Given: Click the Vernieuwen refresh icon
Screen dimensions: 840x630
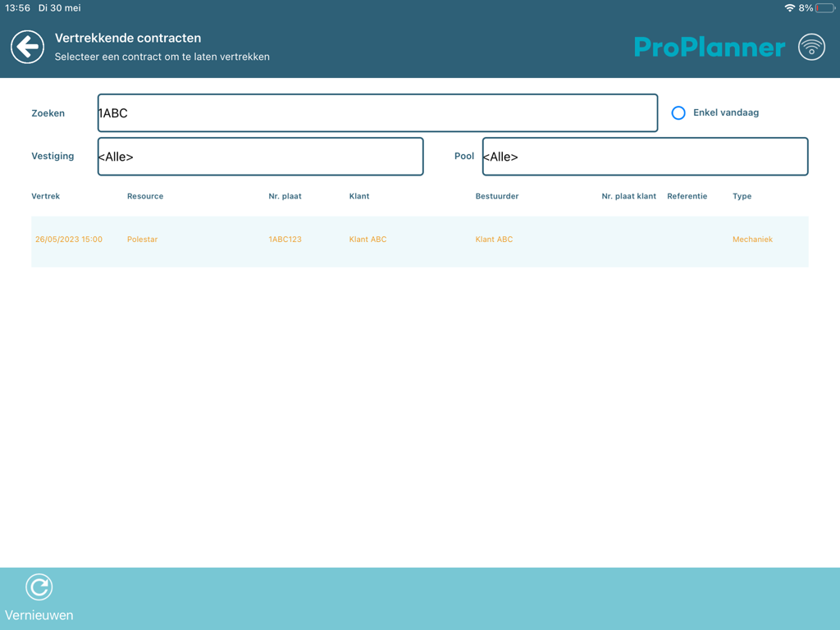Looking at the screenshot, I should coord(39,586).
